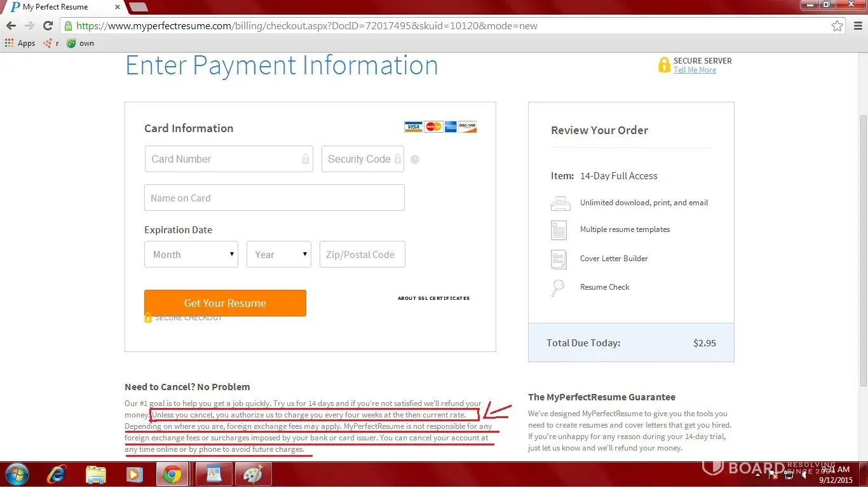Click the Zip/Postal Code field
This screenshot has width=868, height=488.
362,254
